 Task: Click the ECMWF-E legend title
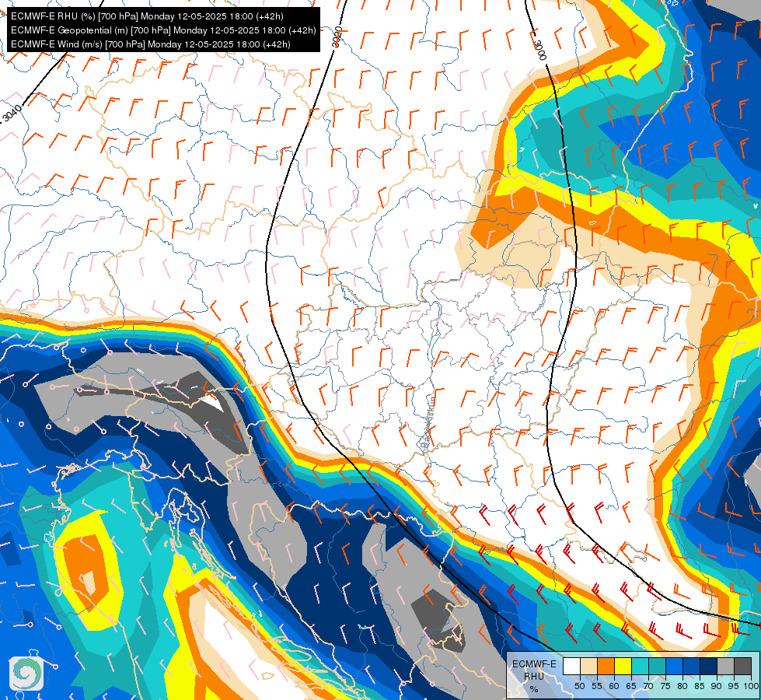pyautogui.click(x=534, y=664)
